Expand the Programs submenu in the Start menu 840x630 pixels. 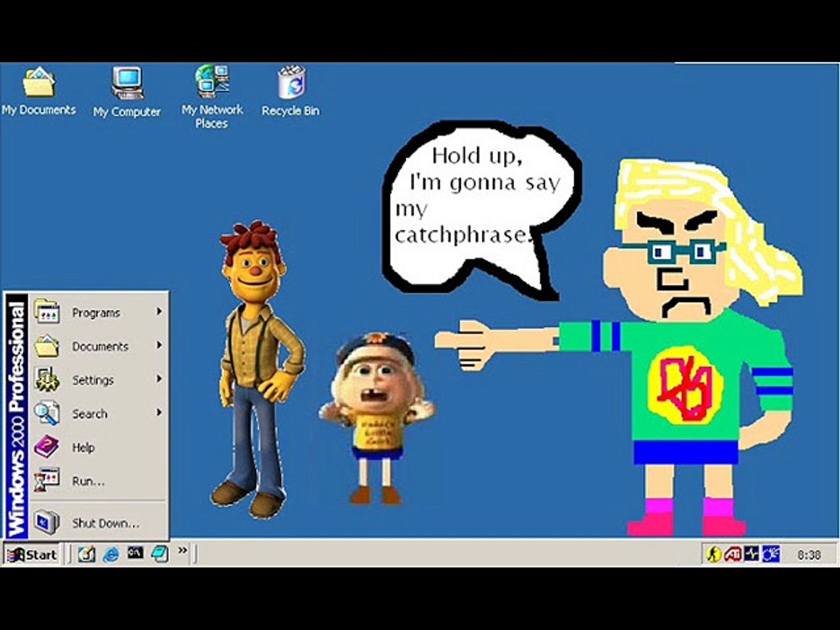(x=99, y=312)
